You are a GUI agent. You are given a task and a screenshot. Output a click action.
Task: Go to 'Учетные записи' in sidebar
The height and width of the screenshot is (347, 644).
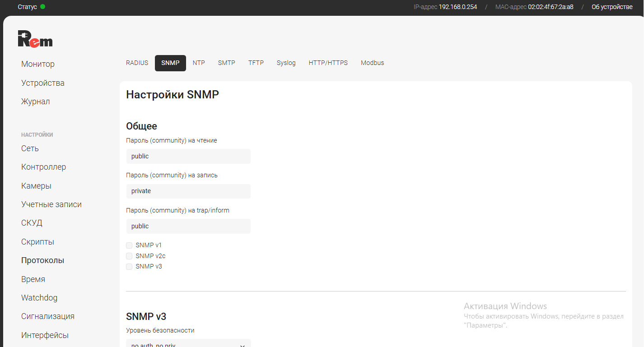point(51,204)
